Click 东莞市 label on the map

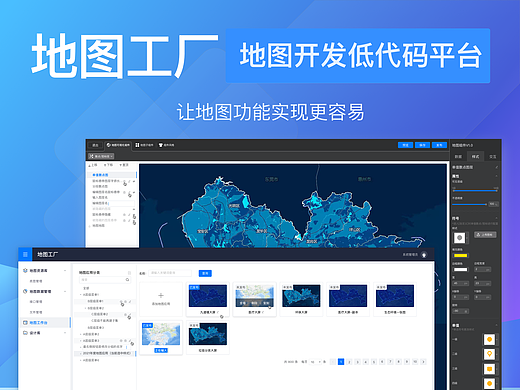271,179
